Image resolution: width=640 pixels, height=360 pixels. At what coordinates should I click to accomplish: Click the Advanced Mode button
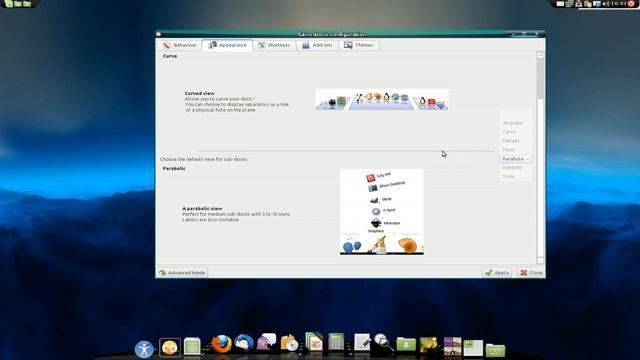pyautogui.click(x=182, y=273)
